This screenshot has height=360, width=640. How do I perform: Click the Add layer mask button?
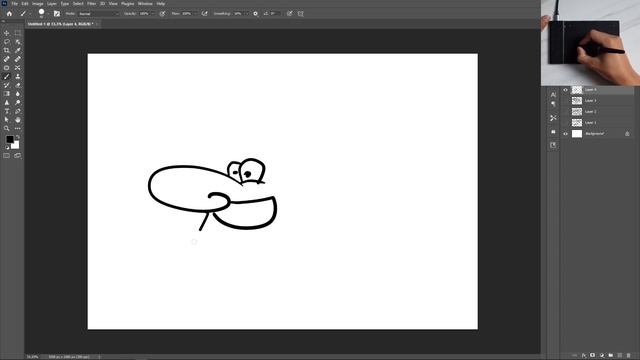click(x=593, y=356)
